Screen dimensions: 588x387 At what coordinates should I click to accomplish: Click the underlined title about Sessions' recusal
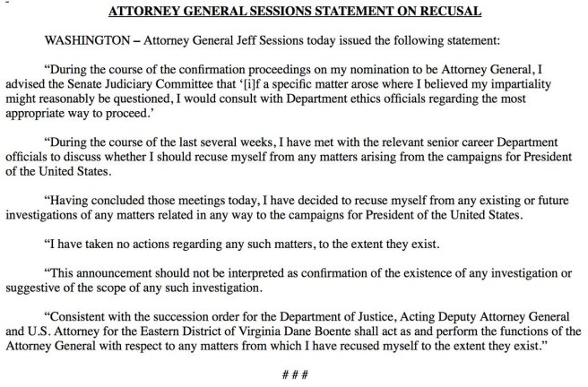[x=294, y=12]
